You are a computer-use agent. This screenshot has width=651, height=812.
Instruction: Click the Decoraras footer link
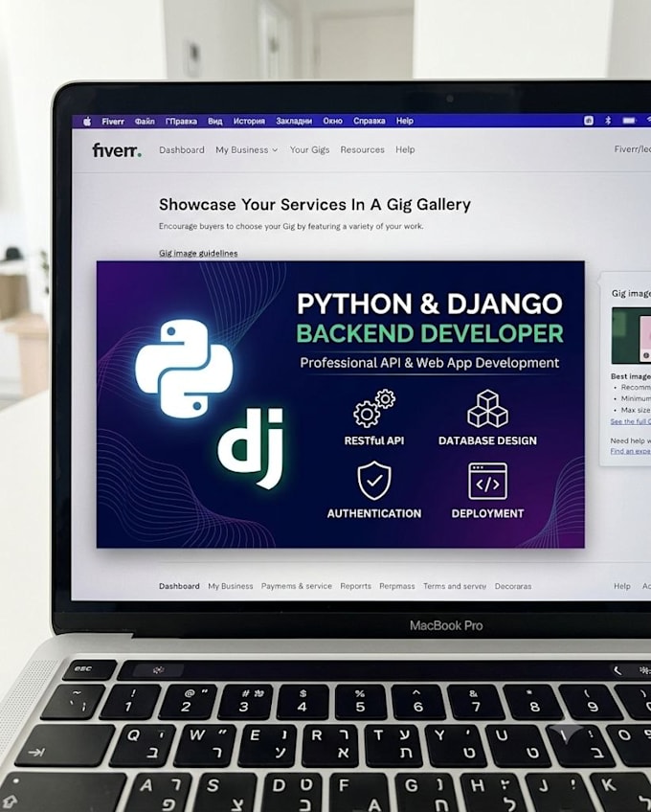(513, 586)
